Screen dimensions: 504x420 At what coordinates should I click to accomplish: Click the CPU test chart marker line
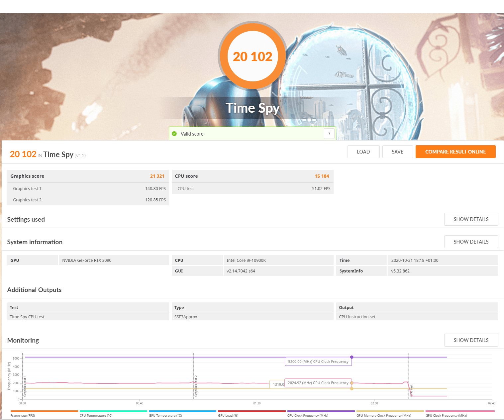[409, 375]
